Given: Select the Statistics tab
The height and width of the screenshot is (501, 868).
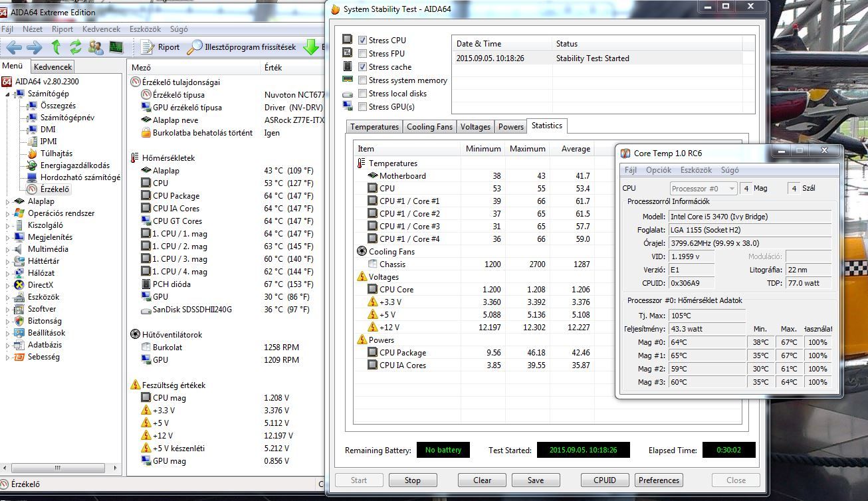Looking at the screenshot, I should (x=547, y=126).
